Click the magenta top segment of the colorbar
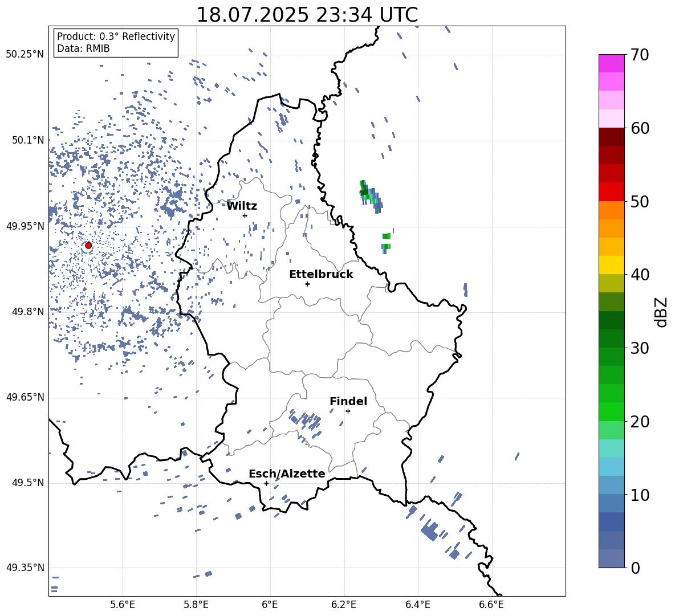Viewport: 675px width, 616px height. pyautogui.click(x=611, y=63)
